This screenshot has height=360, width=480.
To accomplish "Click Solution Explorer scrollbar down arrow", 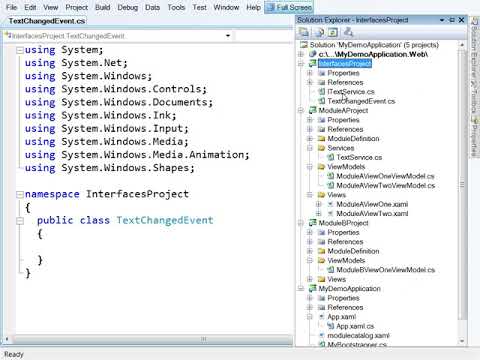I will coord(462,341).
